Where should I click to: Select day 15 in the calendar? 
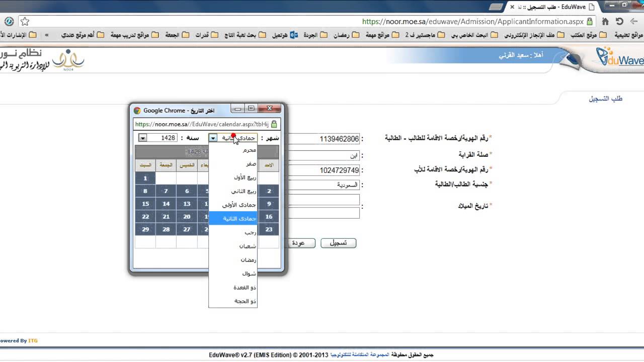145,204
